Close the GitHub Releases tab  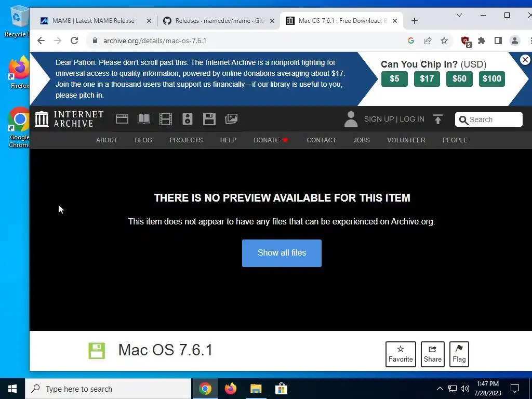point(272,21)
